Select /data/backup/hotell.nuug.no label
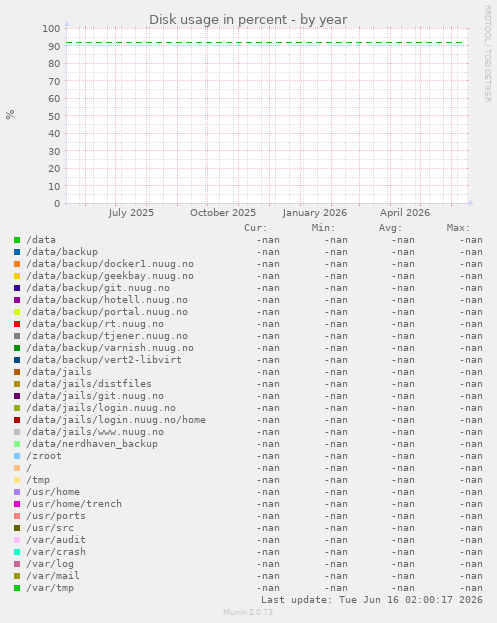497x623 pixels. click(x=107, y=300)
